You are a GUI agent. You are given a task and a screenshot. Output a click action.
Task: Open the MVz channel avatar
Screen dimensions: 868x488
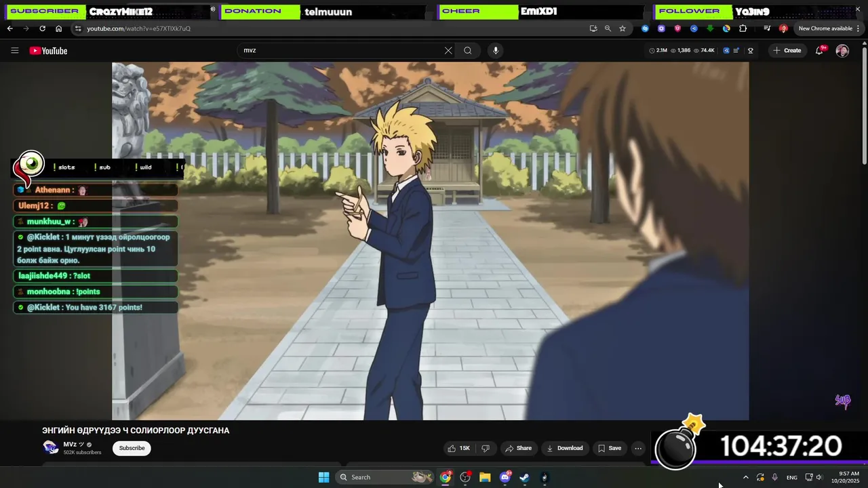coord(50,447)
